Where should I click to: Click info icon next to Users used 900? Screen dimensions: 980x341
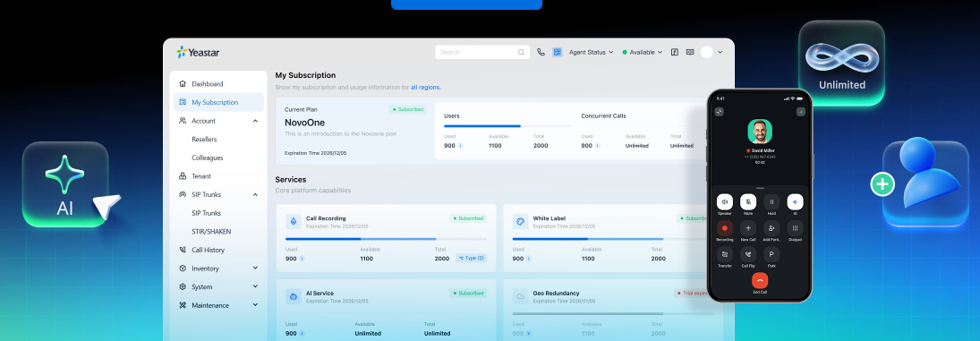(x=461, y=146)
